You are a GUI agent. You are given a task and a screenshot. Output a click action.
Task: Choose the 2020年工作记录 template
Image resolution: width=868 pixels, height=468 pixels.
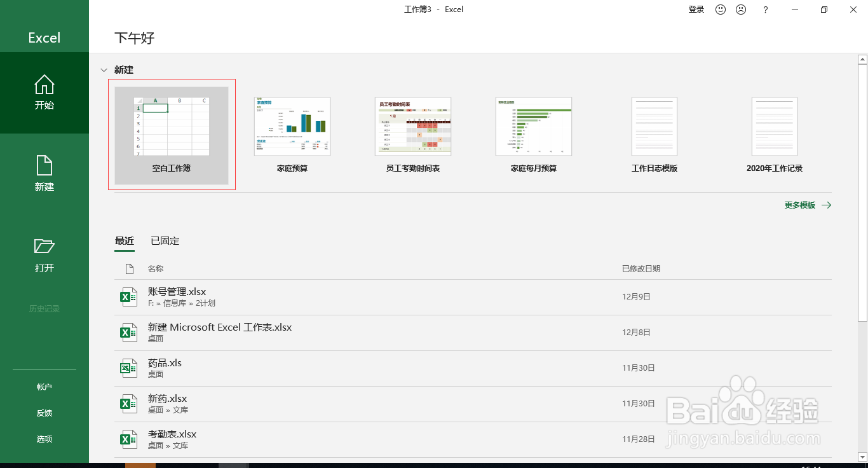[x=775, y=135]
